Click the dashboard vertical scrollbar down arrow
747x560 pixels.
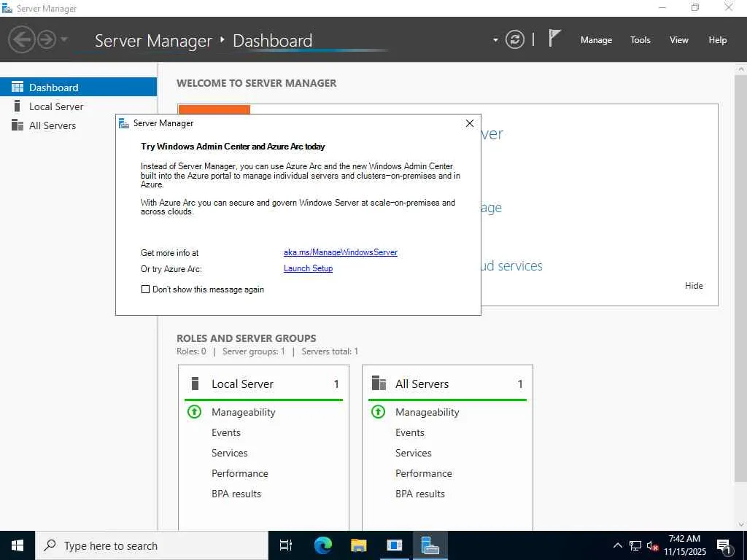(x=741, y=525)
